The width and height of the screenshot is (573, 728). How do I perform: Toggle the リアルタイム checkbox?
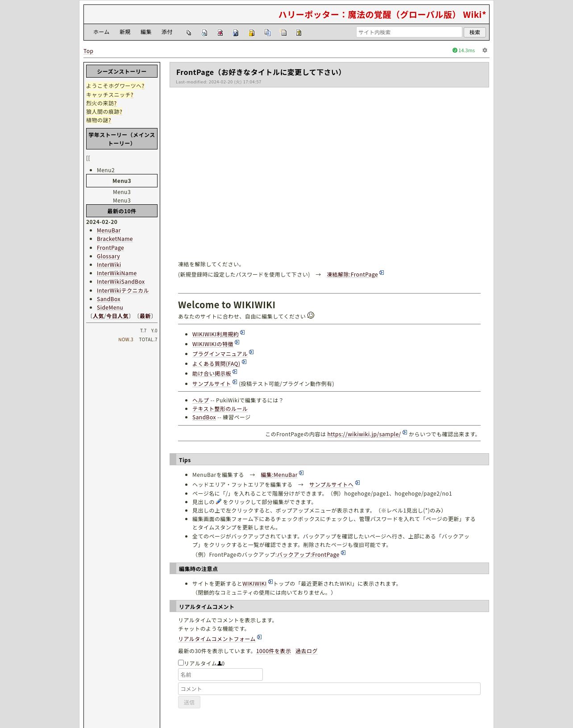(181, 663)
